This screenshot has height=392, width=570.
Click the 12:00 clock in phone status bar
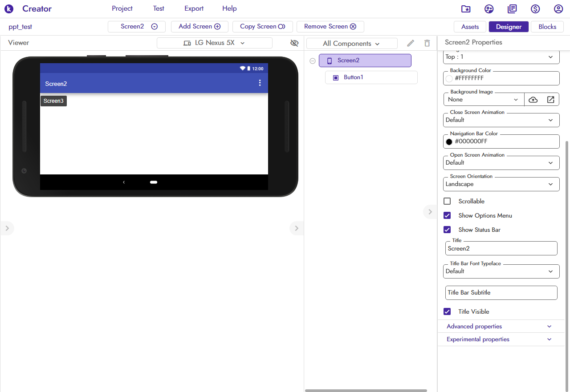[258, 69]
